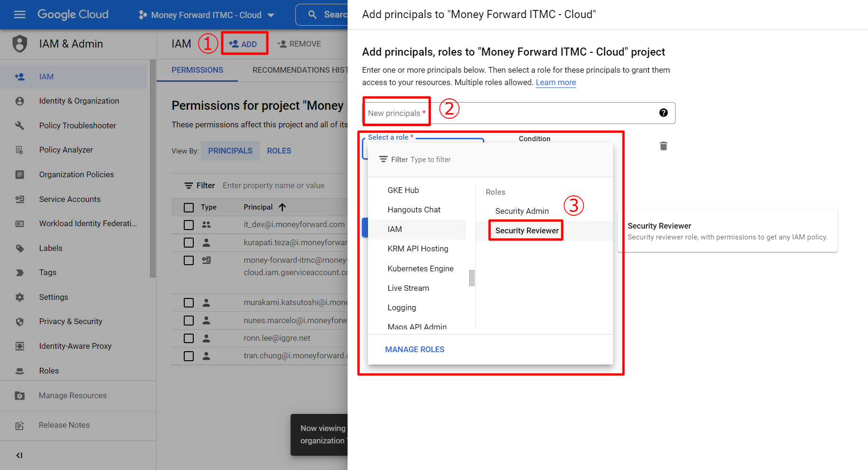Click the role filter Type to filter field
The image size is (868, 470).
490,160
